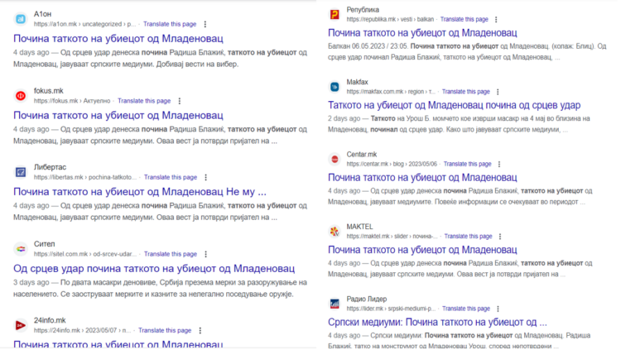Viewport: 621px width, 364px height.
Task: Click the Сител site favicon
Action: click(x=20, y=248)
